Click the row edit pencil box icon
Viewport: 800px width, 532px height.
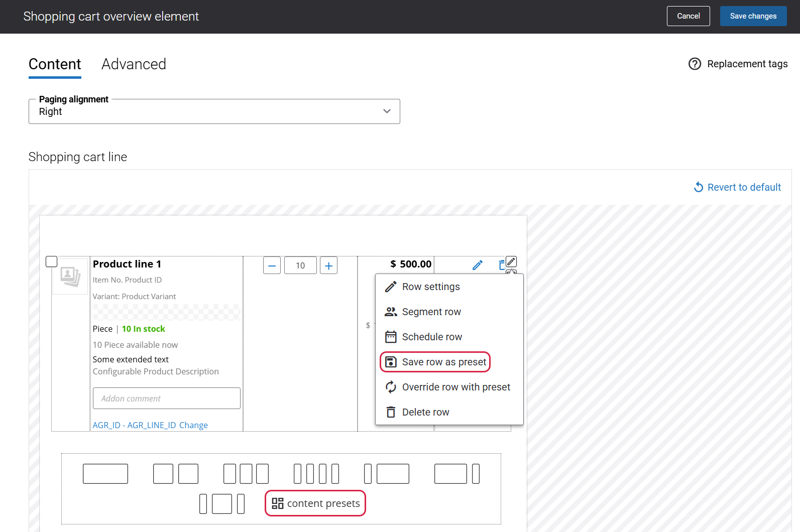coord(511,261)
